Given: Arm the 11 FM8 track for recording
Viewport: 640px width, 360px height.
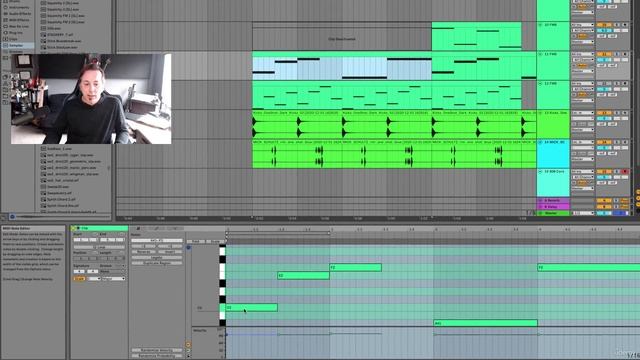Looking at the screenshot, I should tap(625, 54).
